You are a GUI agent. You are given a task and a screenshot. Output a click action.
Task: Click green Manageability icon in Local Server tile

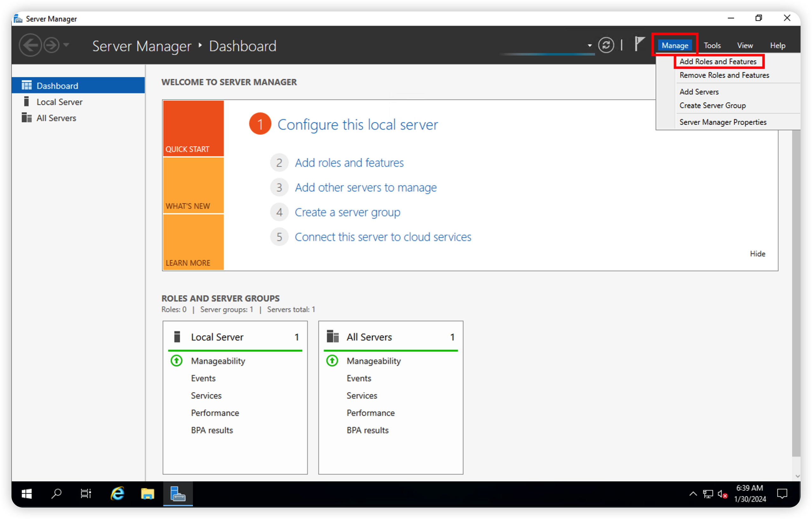pos(176,361)
